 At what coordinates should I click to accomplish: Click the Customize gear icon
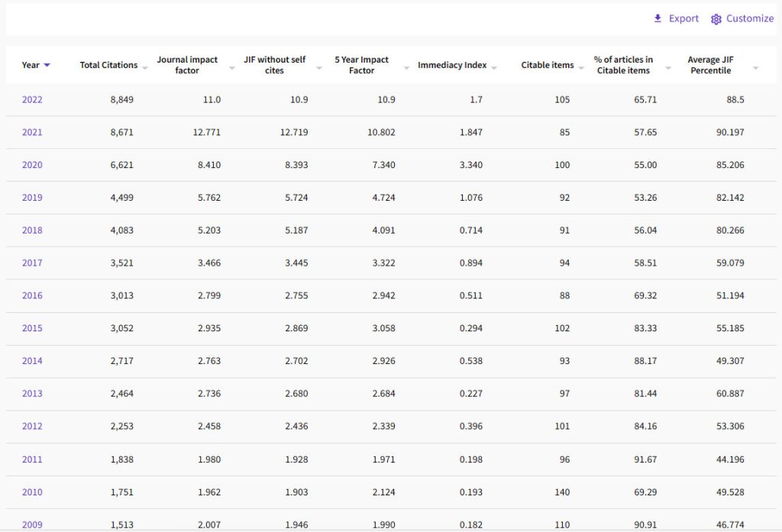716,19
